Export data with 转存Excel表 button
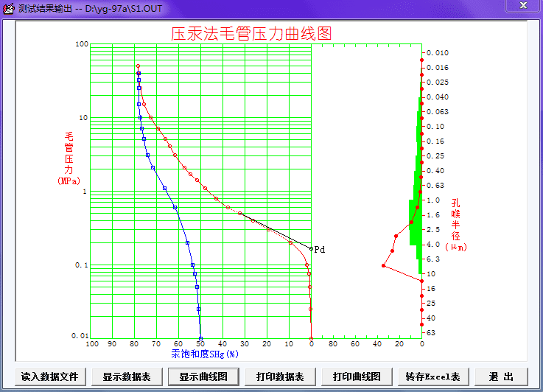543x392 pixels. click(432, 377)
